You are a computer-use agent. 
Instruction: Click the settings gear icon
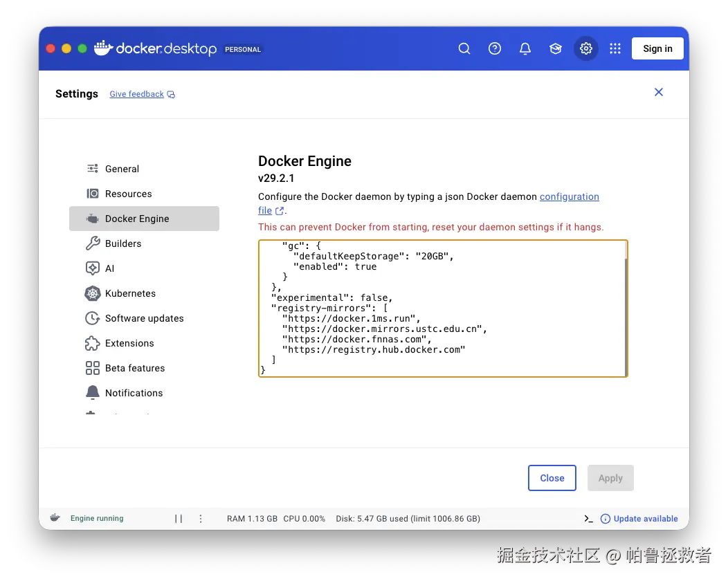point(586,48)
